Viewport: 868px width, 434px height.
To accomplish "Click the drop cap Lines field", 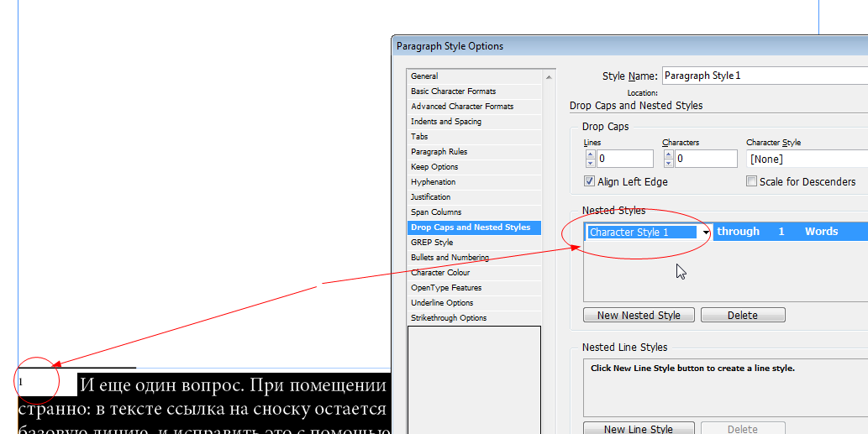I will (x=625, y=159).
